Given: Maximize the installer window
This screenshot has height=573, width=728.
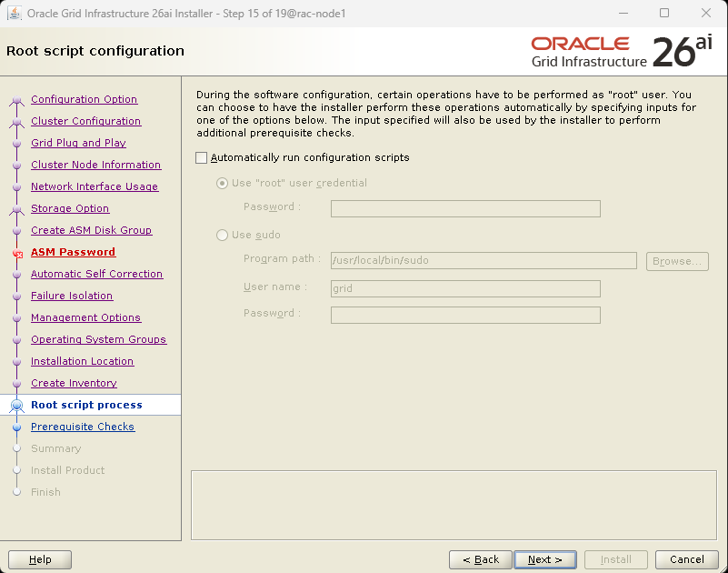Looking at the screenshot, I should point(664,13).
